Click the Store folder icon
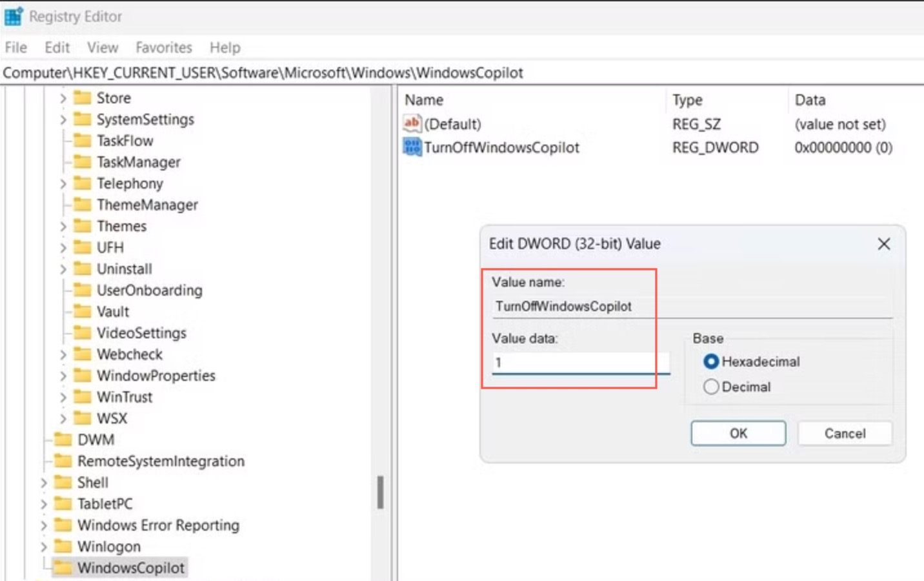Viewport: 924px width, 581px height. pos(83,98)
